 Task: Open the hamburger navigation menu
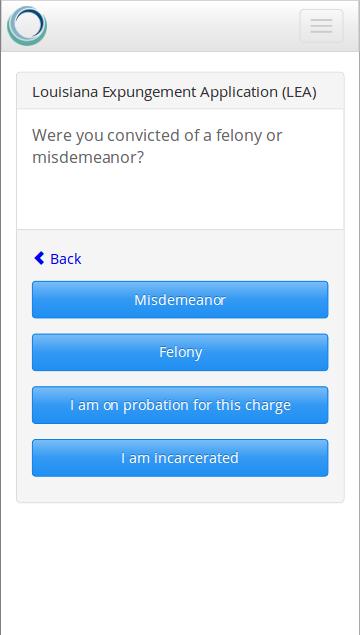322,26
